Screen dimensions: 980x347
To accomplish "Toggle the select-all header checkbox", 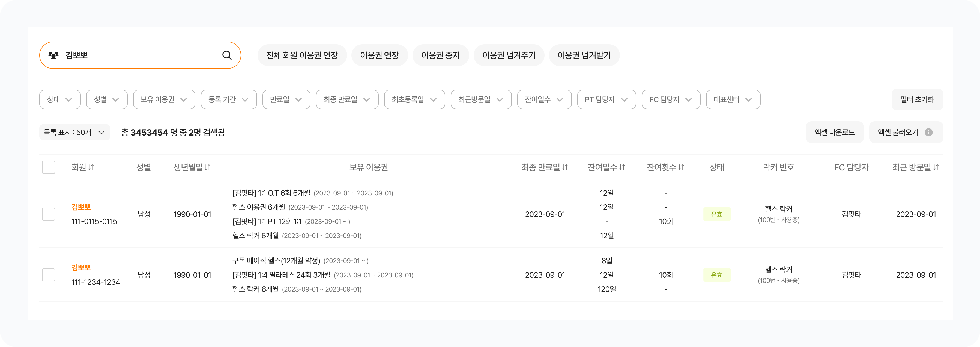I will (x=48, y=167).
